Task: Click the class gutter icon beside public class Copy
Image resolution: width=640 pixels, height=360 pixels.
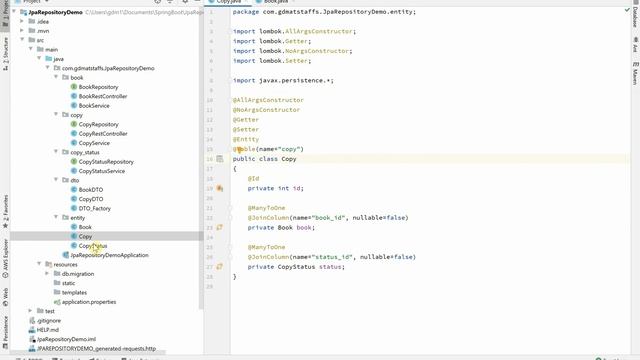Action: click(x=220, y=159)
